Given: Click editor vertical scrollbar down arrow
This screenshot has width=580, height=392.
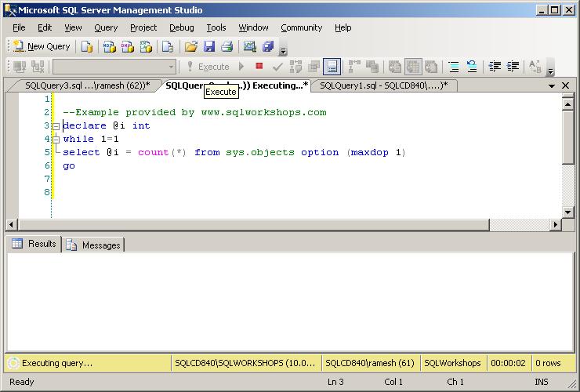Looking at the screenshot, I should tap(567, 212).
